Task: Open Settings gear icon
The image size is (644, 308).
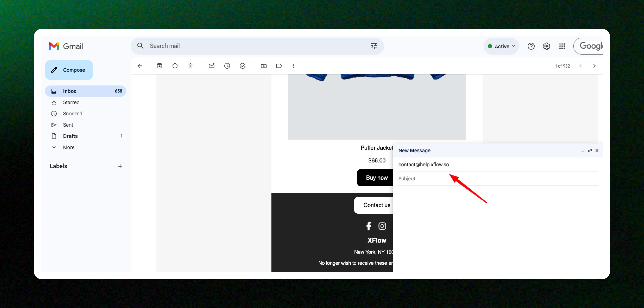Action: [547, 46]
